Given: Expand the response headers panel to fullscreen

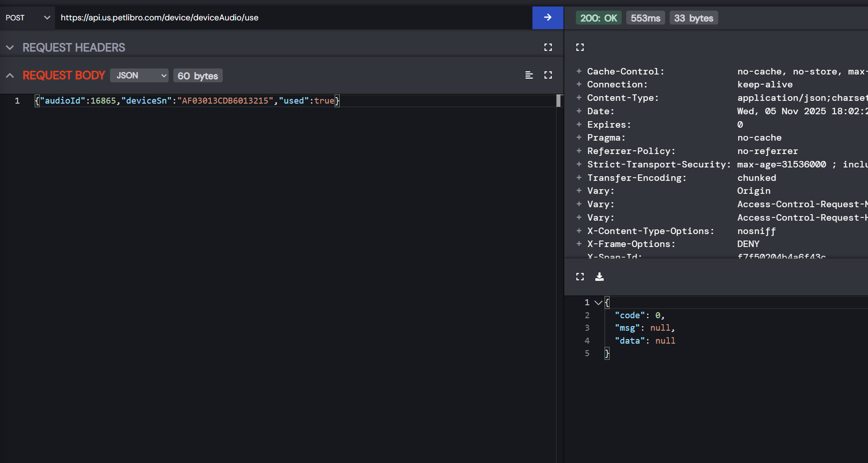Looking at the screenshot, I should (581, 47).
